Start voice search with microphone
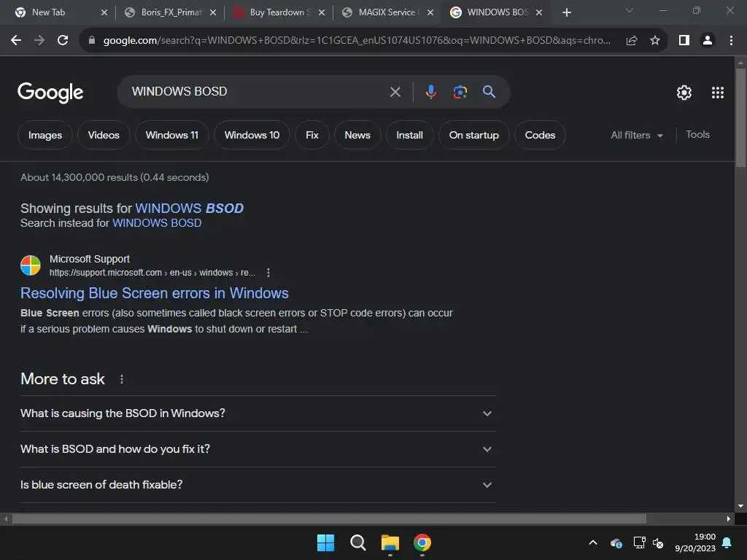 [x=430, y=91]
